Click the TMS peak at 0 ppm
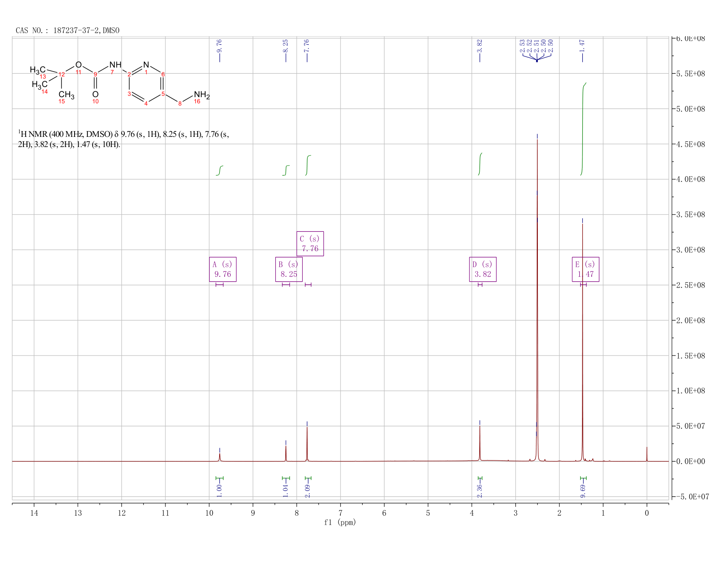The width and height of the screenshot is (728, 563). [647, 454]
